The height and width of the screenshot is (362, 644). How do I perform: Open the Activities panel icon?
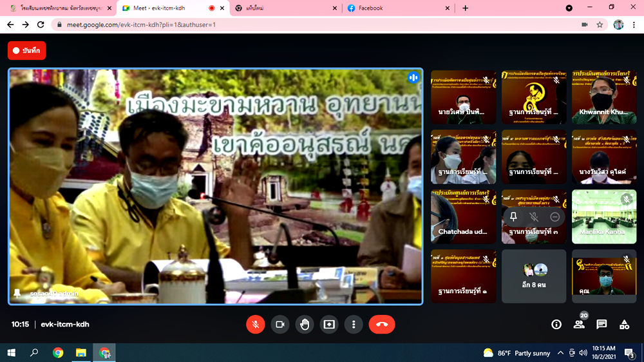point(624,325)
